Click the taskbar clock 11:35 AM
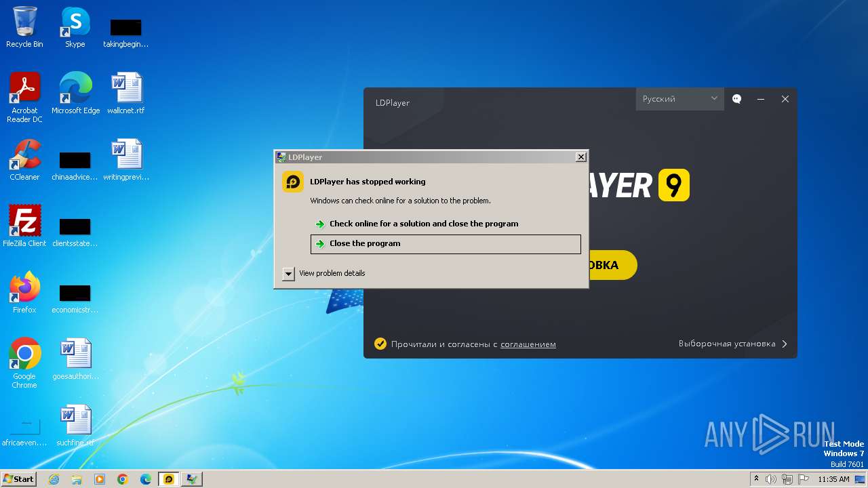 click(833, 479)
